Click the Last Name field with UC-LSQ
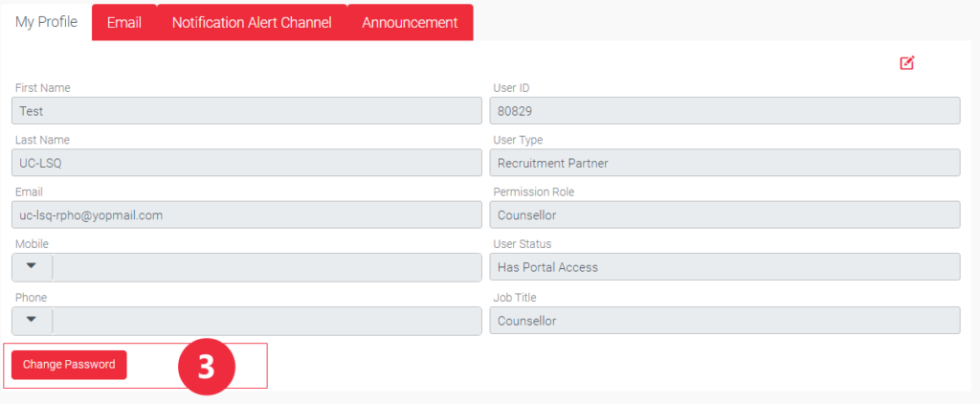980x404 pixels. pyautogui.click(x=246, y=163)
